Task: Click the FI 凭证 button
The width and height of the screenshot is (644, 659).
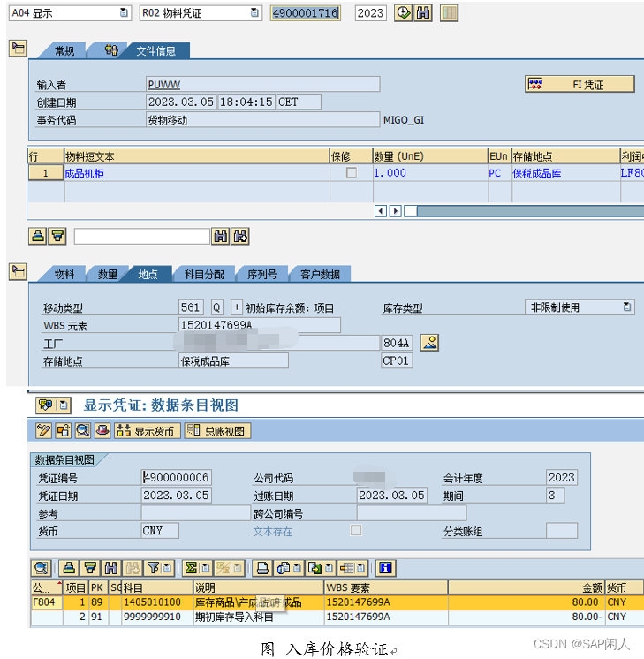Action: tap(580, 84)
